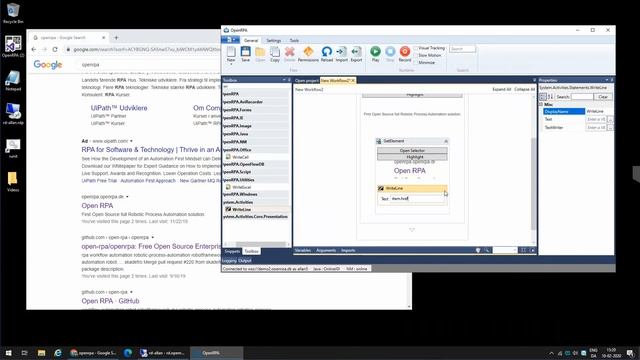Click the Text input of the WriteLine activity
Viewport: 640px width, 360px height.
click(x=417, y=198)
